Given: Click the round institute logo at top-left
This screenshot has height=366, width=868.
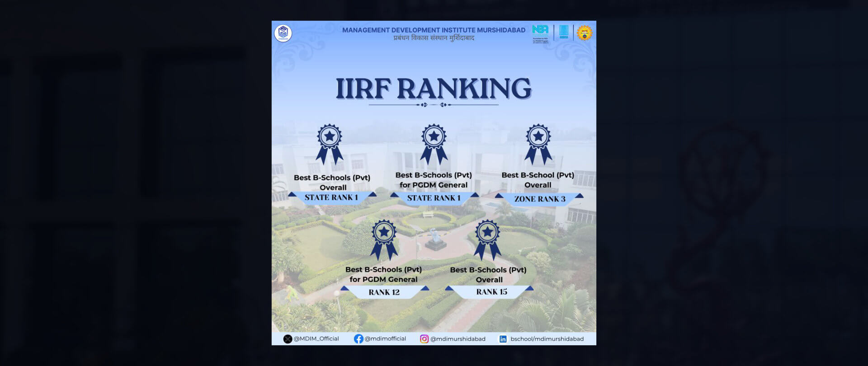Looking at the screenshot, I should pyautogui.click(x=283, y=33).
